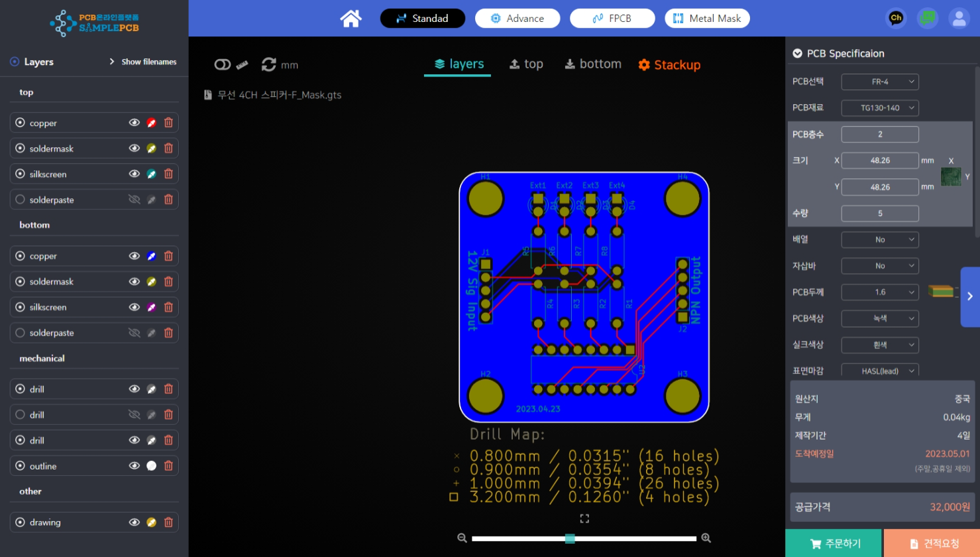Delete the top soldermask layer
The width and height of the screenshot is (980, 557).
coord(168,149)
